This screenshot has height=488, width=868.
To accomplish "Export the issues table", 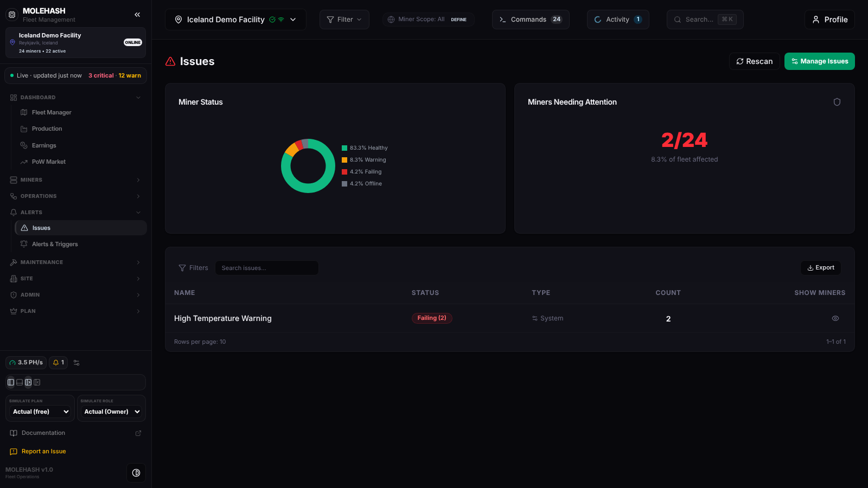I will pyautogui.click(x=820, y=268).
